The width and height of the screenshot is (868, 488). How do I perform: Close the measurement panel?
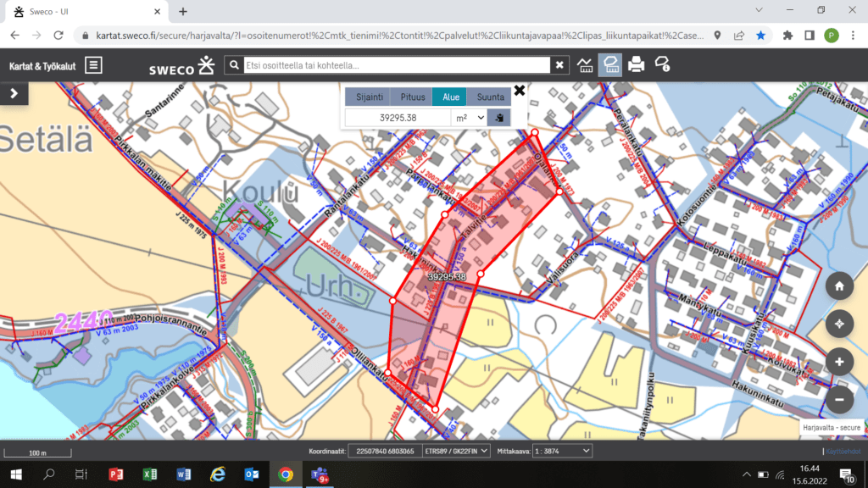[x=520, y=90]
